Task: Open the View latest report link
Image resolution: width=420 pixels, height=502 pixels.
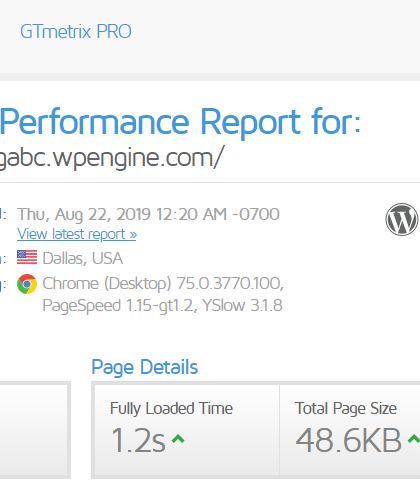Action: tap(77, 234)
